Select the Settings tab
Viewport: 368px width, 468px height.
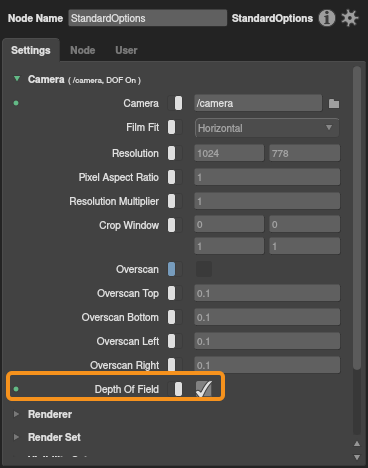click(x=31, y=50)
